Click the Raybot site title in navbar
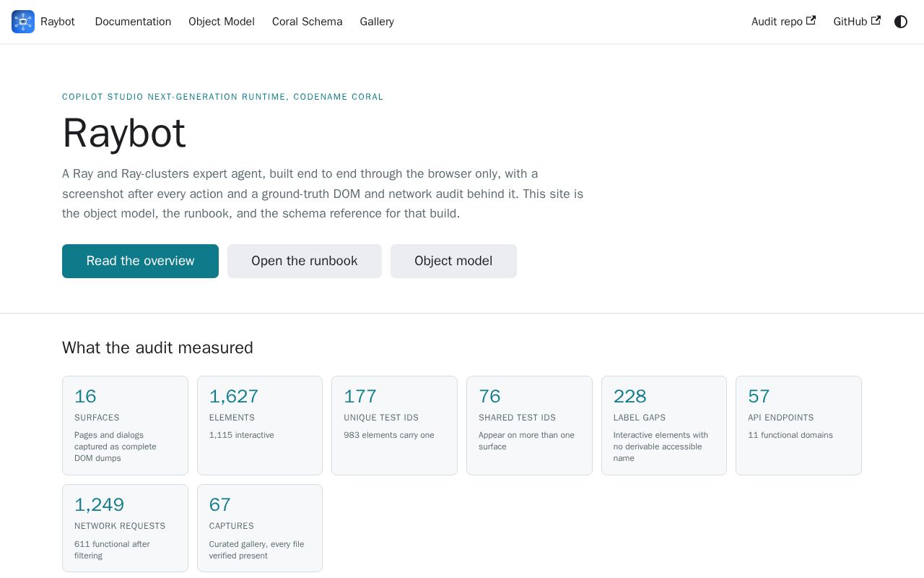Viewport: 924px width, 578px height. tap(58, 22)
